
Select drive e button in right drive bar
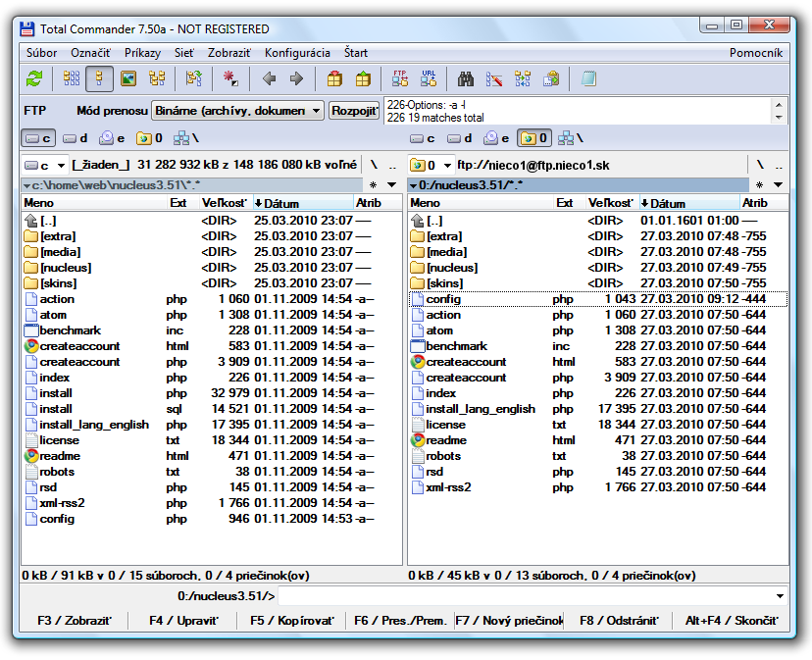[x=496, y=138]
